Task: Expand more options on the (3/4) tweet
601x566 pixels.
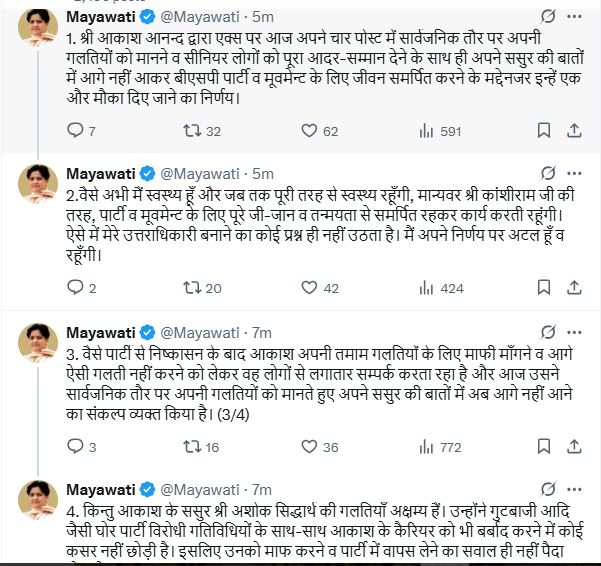Action: click(575, 332)
